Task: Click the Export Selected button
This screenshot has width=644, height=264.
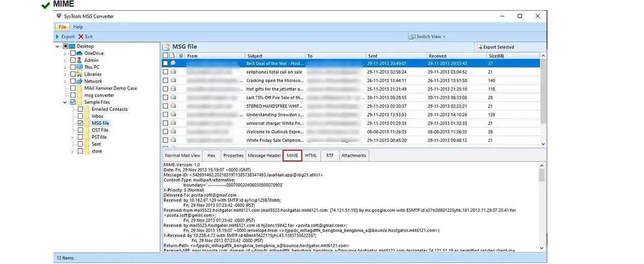Action: [x=495, y=47]
